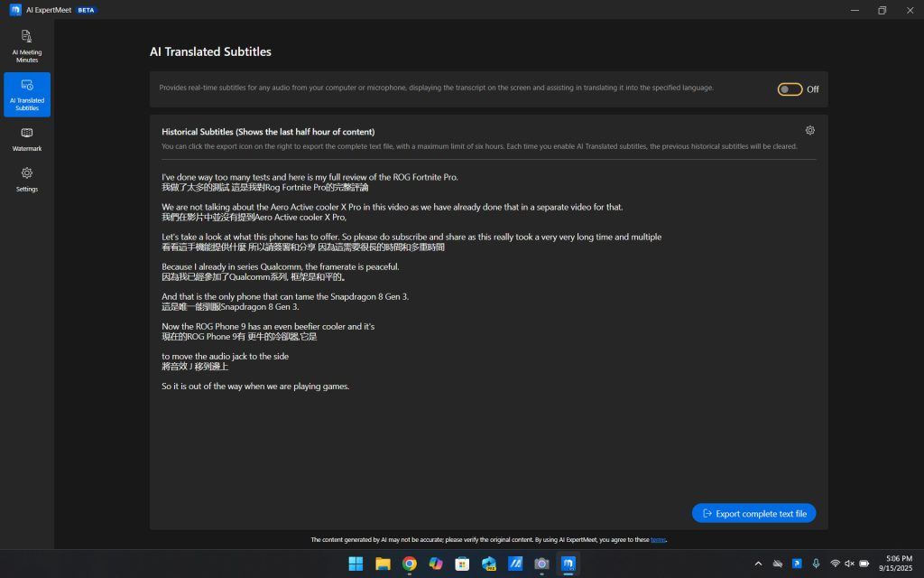The width and height of the screenshot is (924, 578).
Task: Click the Aero Active cooler X Pro sentence
Action: pyautogui.click(x=392, y=207)
